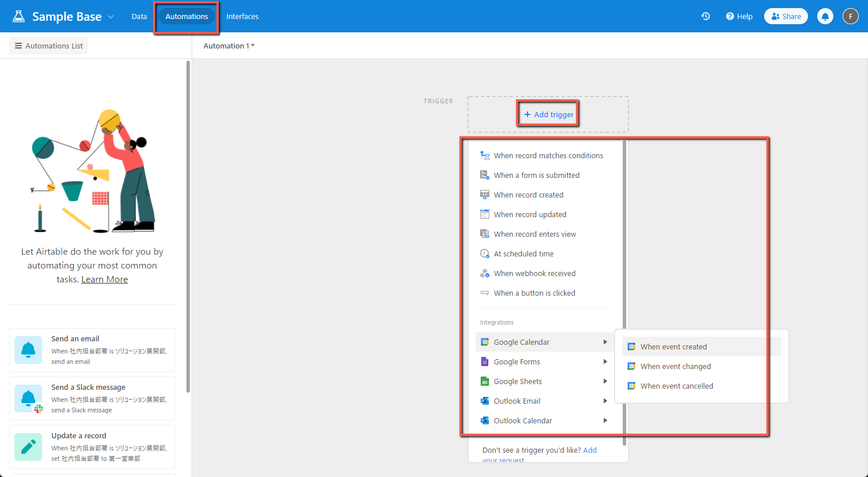Expand the Google Forms trigger submenu
This screenshot has width=868, height=477.
(605, 361)
